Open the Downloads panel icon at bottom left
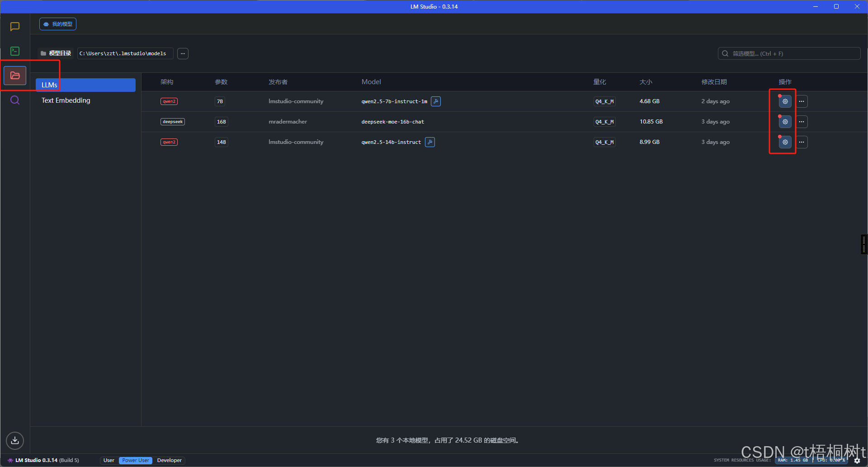Screen dimensions: 868x467 [x=15, y=440]
